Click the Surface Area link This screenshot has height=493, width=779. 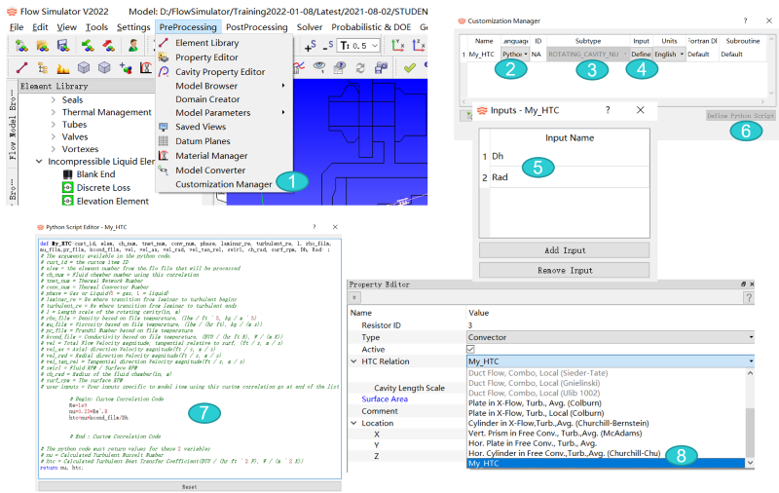coord(385,399)
